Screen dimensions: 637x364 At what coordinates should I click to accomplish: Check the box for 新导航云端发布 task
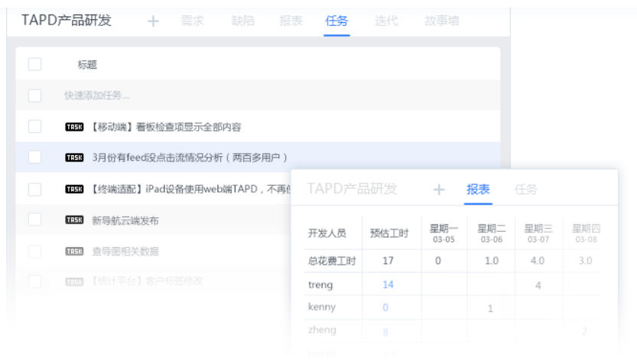coord(34,219)
